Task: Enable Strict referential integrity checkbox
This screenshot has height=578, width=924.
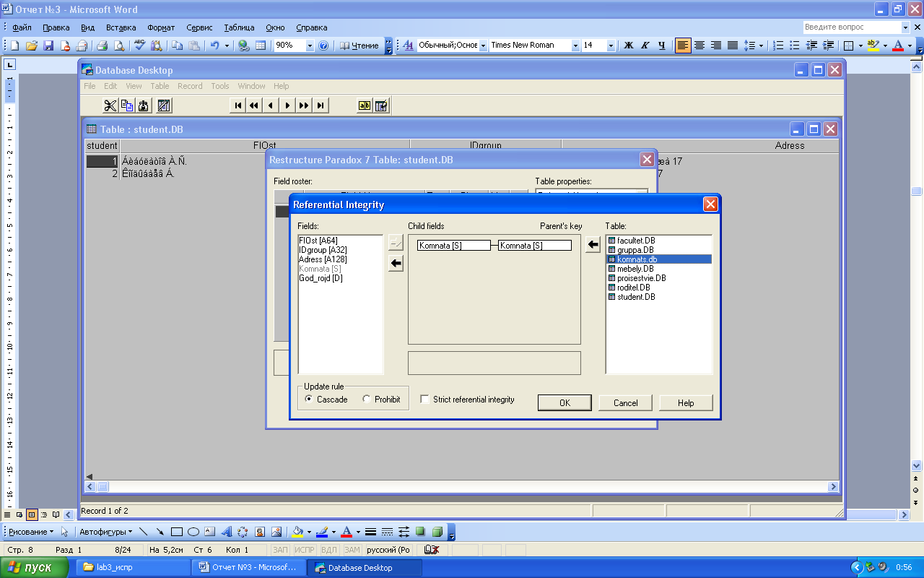Action: pos(425,400)
